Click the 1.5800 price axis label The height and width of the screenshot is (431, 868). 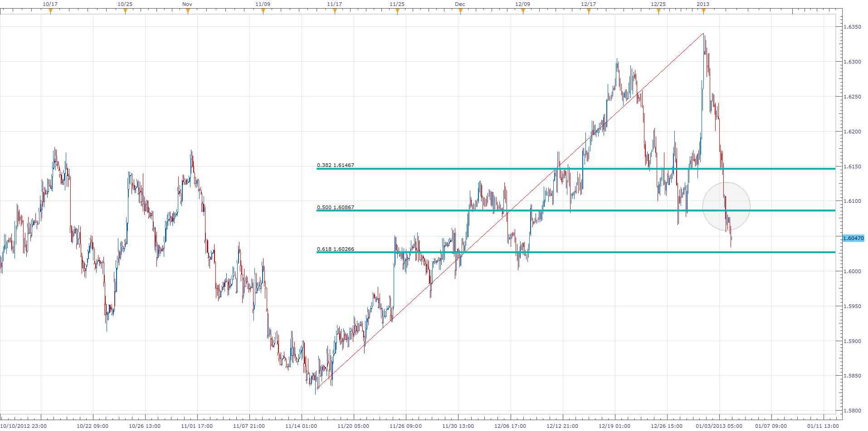(852, 411)
